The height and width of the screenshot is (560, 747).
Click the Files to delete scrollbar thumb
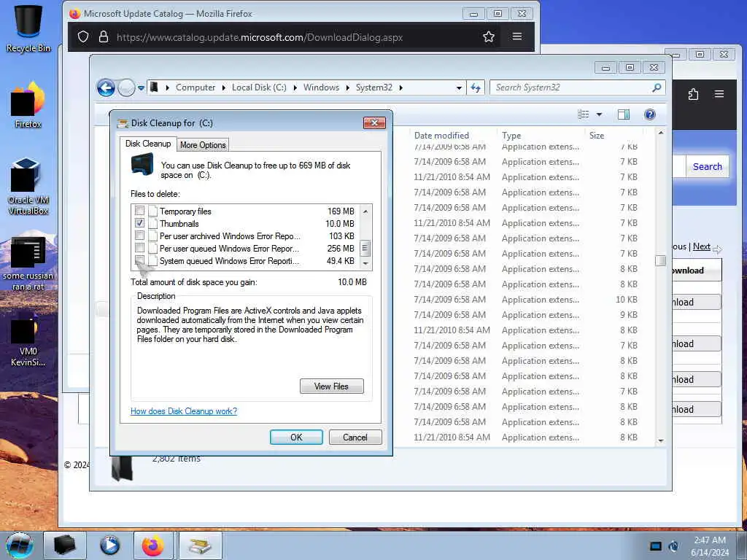pos(365,248)
